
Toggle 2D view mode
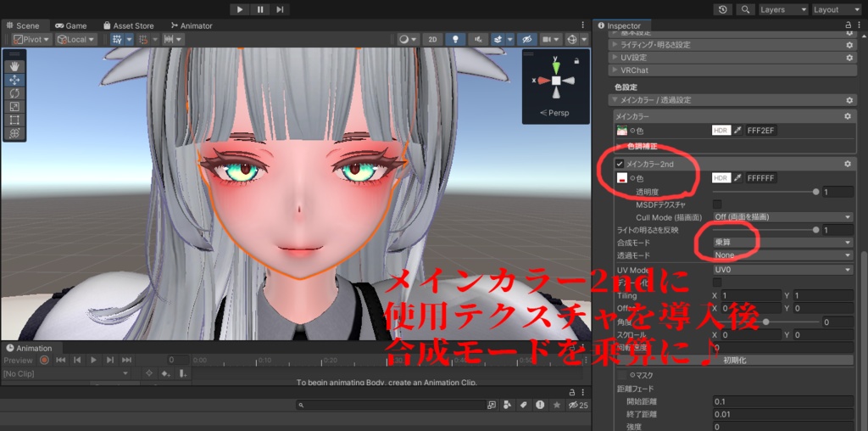coord(433,39)
